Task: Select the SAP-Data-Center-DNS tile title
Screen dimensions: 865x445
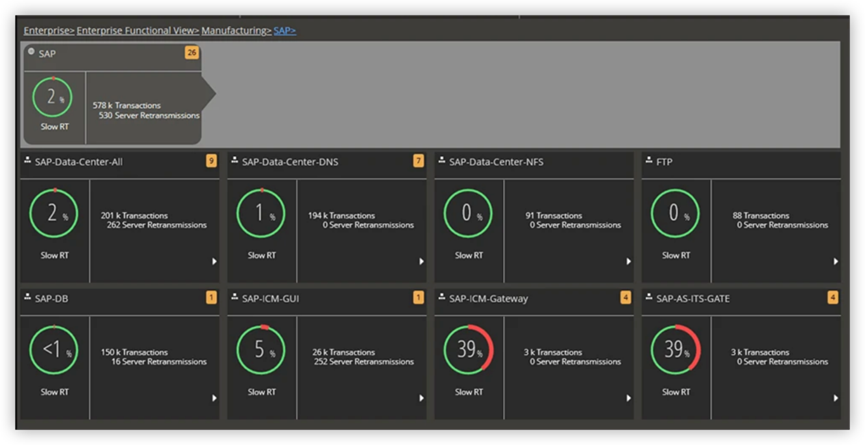Action: pos(290,162)
